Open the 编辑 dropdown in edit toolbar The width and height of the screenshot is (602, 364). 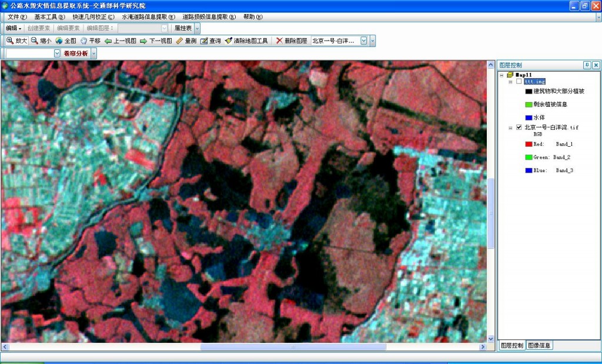click(x=14, y=28)
